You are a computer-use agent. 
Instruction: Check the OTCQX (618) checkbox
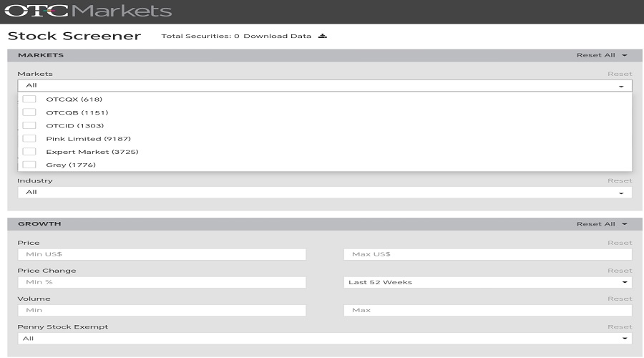click(29, 100)
